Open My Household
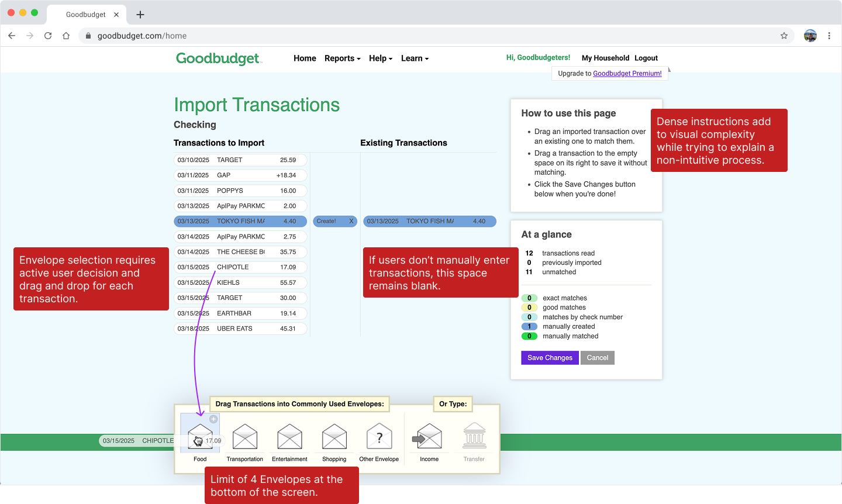Image resolution: width=842 pixels, height=504 pixels. pos(605,58)
